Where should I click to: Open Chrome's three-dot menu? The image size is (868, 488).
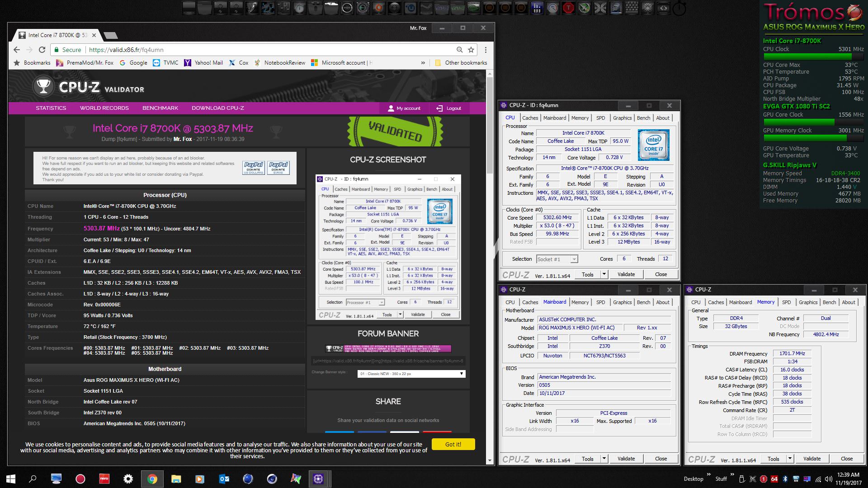486,50
